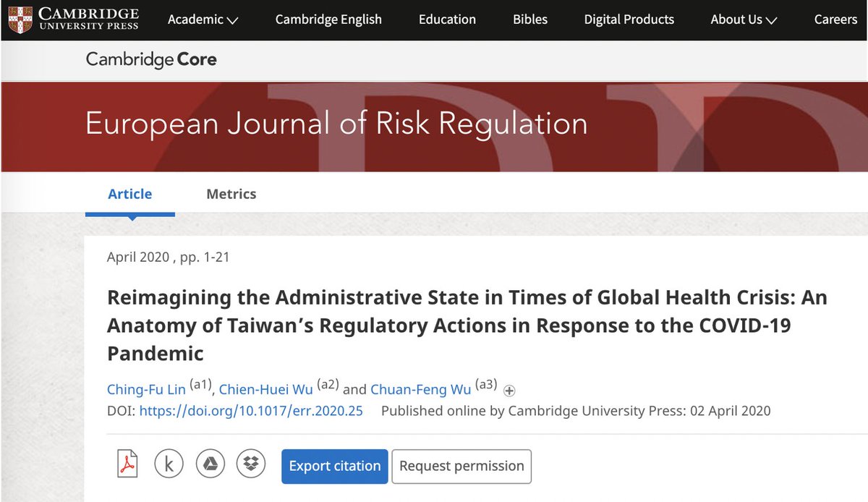This screenshot has height=502, width=868.
Task: Send the article to Dropbox
Action: [251, 464]
